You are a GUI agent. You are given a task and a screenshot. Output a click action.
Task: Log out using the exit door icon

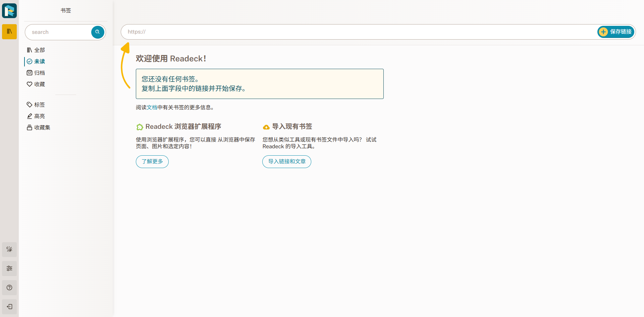click(x=9, y=307)
